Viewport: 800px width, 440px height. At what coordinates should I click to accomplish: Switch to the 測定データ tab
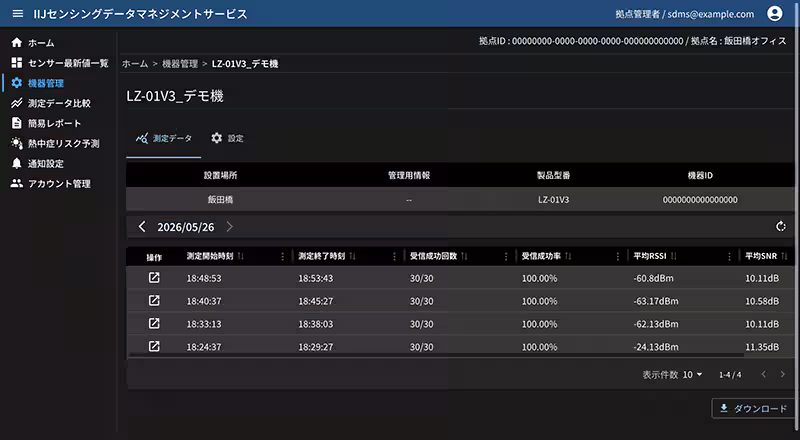164,138
